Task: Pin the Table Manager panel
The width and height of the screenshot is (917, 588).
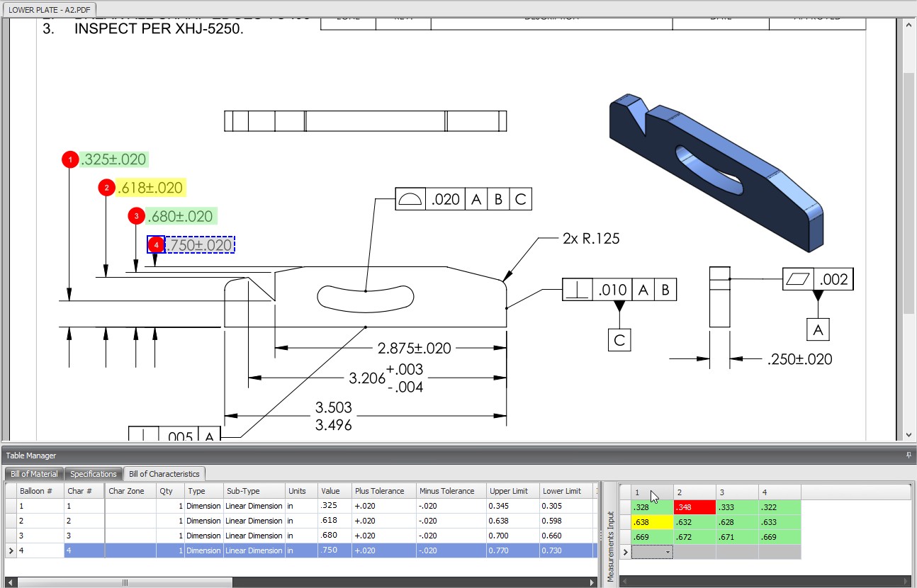Action: pyautogui.click(x=908, y=456)
